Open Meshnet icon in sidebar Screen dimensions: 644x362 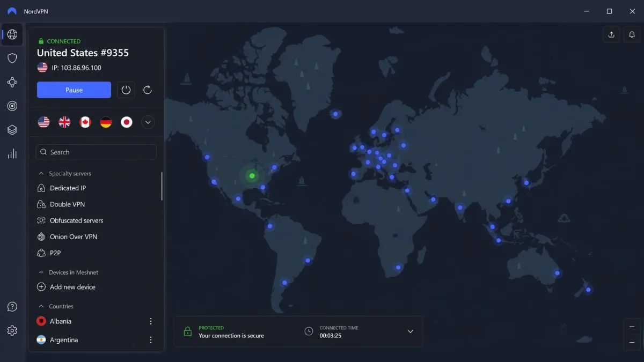[x=12, y=82]
